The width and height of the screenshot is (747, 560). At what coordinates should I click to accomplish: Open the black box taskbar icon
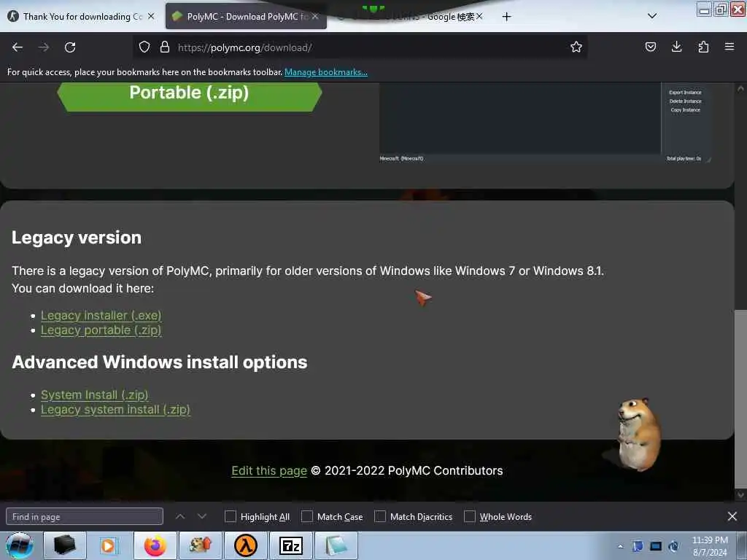pyautogui.click(x=65, y=545)
